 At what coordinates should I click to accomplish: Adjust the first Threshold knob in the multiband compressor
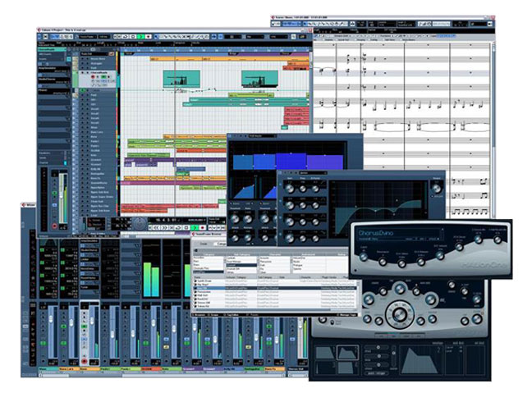pos(235,219)
